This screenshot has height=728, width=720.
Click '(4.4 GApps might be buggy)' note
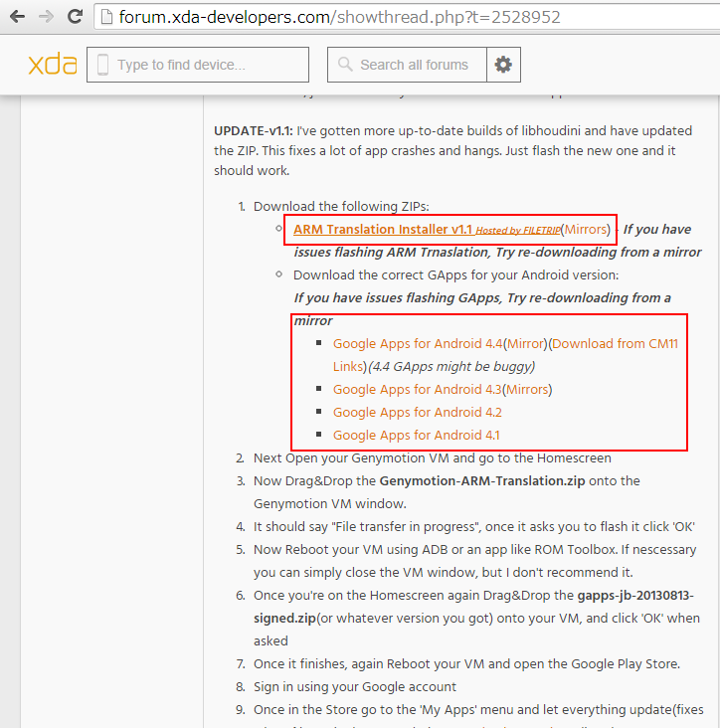pyautogui.click(x=451, y=367)
